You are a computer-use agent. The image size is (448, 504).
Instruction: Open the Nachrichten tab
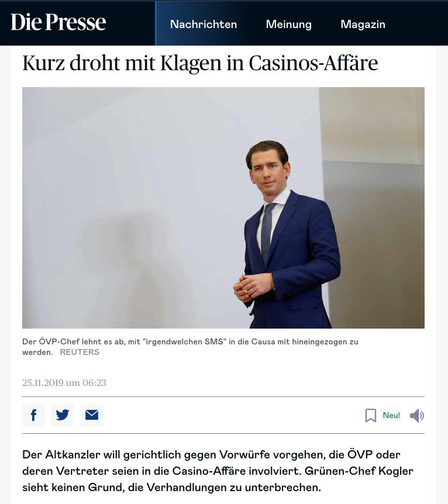pyautogui.click(x=204, y=24)
